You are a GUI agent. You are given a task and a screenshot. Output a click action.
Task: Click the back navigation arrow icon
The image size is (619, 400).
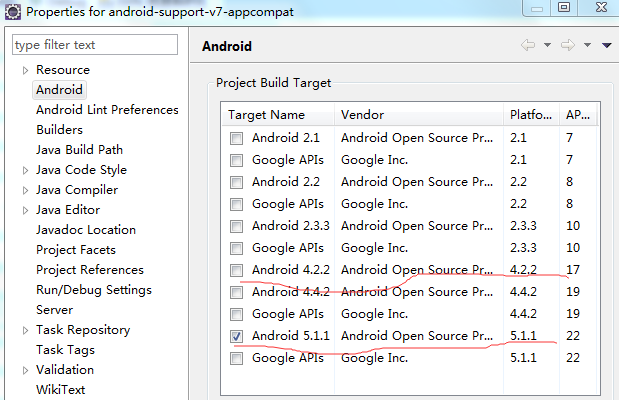click(528, 45)
